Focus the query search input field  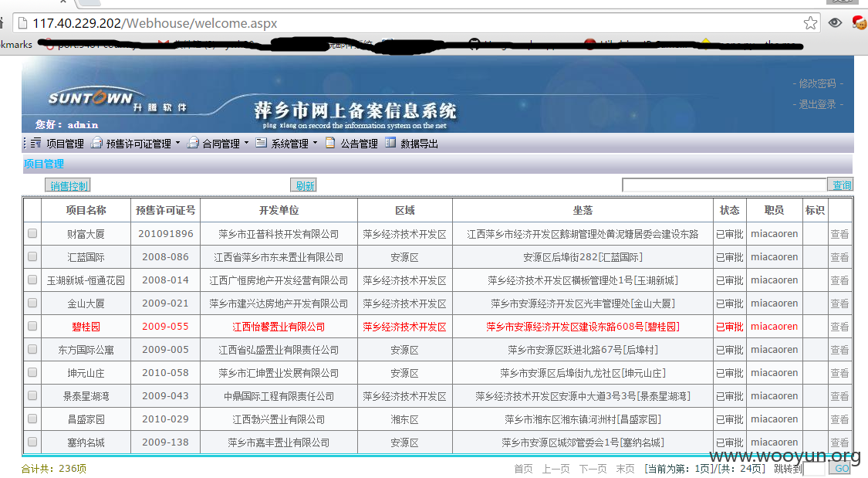(724, 185)
